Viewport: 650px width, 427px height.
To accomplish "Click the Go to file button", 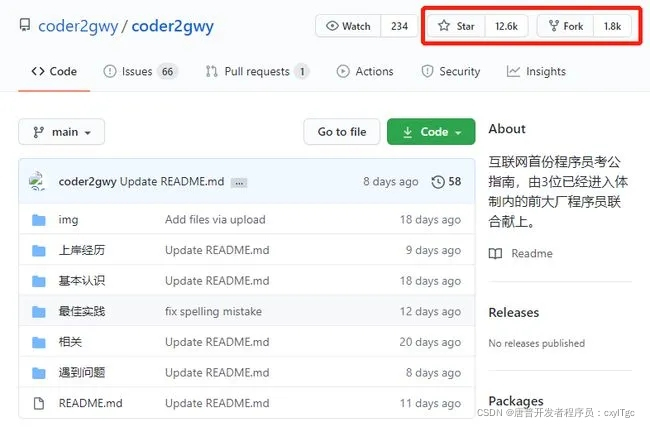I will [342, 132].
